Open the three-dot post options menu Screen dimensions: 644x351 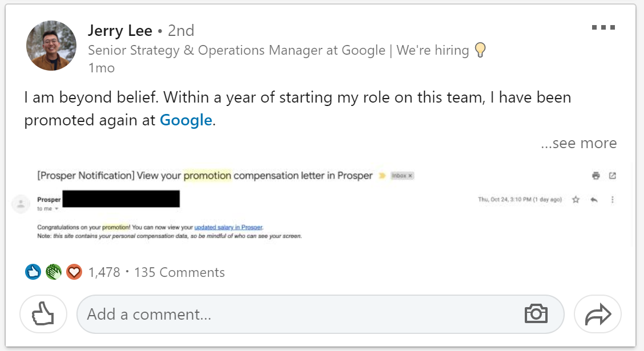pyautogui.click(x=604, y=27)
